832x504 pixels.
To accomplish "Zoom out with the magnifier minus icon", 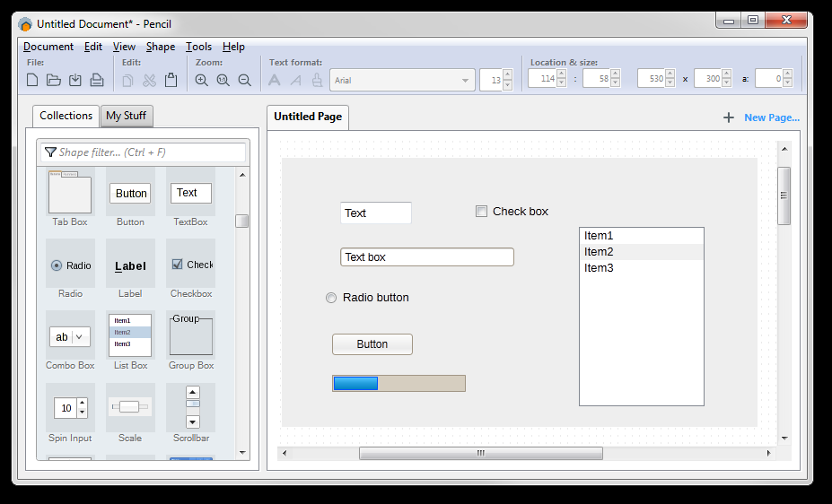I will (245, 80).
